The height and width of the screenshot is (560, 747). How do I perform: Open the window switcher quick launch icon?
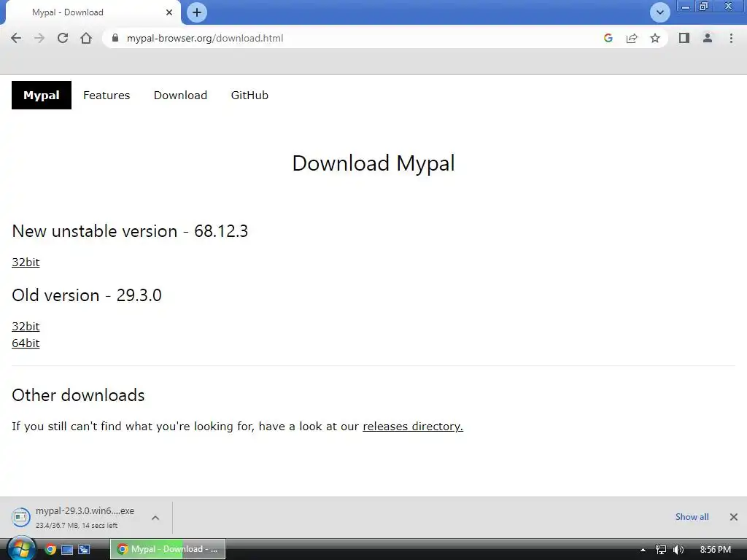click(84, 550)
